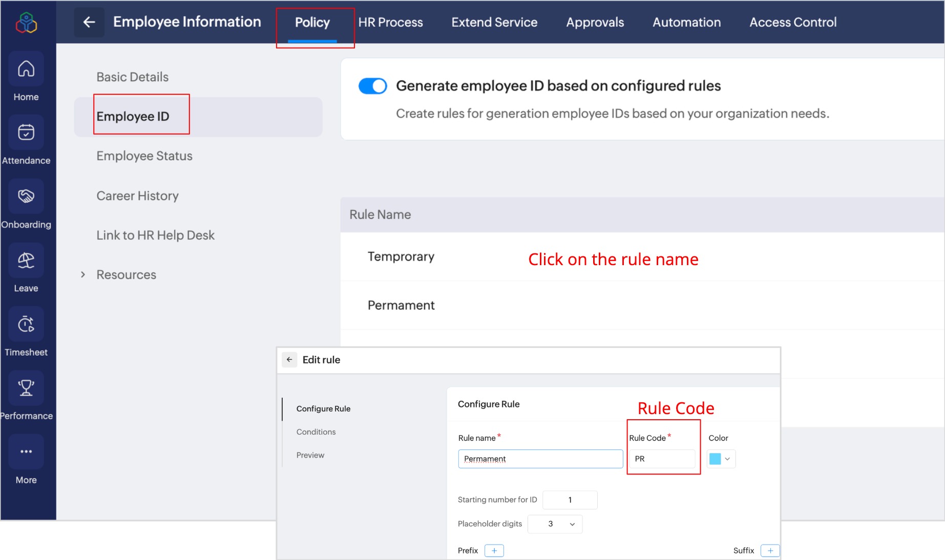This screenshot has width=945, height=560.
Task: Add a Suffix with plus button
Action: point(770,551)
